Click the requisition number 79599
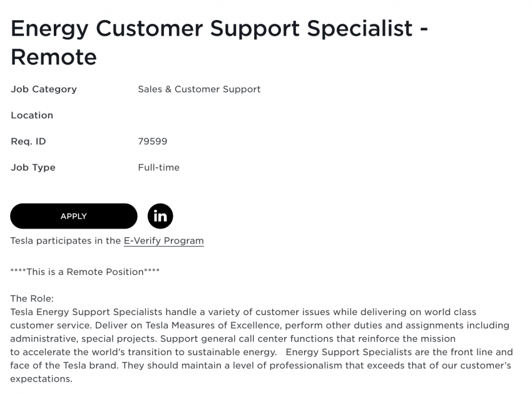This screenshot has width=532, height=394. (153, 142)
